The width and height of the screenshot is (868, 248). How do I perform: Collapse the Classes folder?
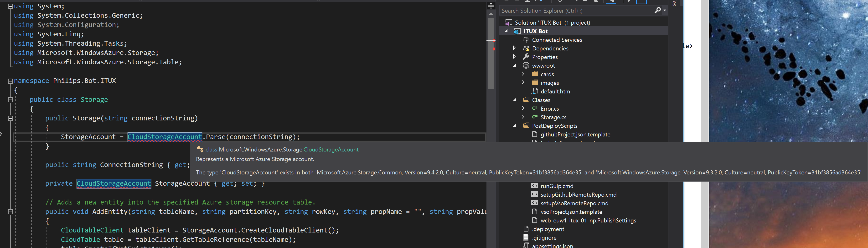pyautogui.click(x=515, y=100)
